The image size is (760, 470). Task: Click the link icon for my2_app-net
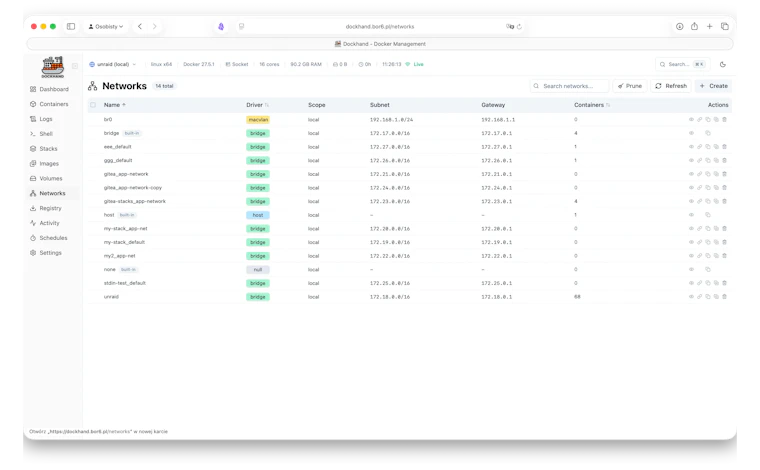(x=699, y=255)
